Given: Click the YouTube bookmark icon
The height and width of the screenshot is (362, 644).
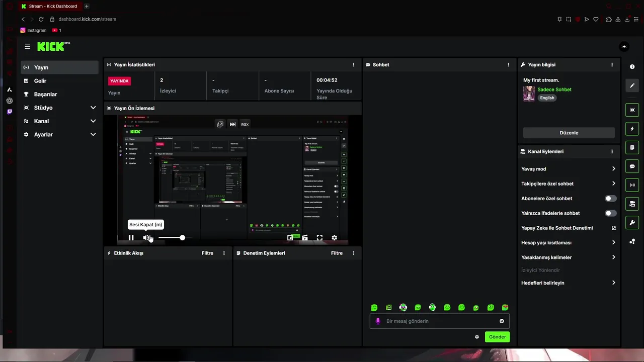Looking at the screenshot, I should 55,30.
